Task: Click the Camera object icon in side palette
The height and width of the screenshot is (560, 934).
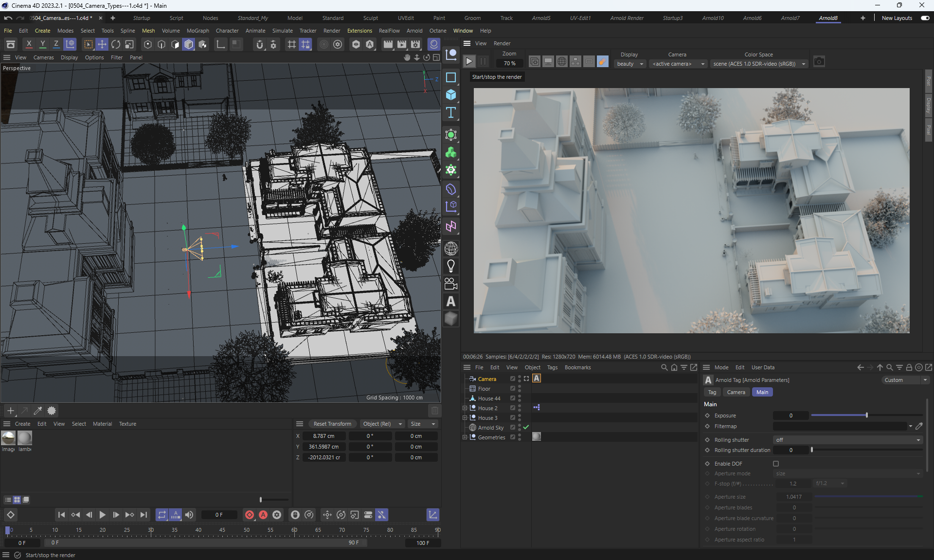Action: pyautogui.click(x=451, y=284)
